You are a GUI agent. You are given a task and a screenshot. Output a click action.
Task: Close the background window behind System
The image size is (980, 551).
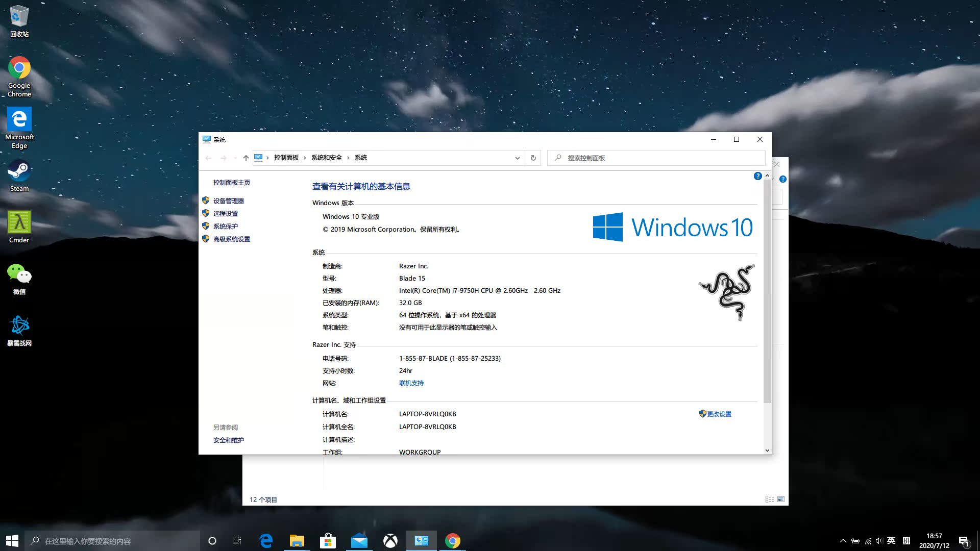click(777, 165)
